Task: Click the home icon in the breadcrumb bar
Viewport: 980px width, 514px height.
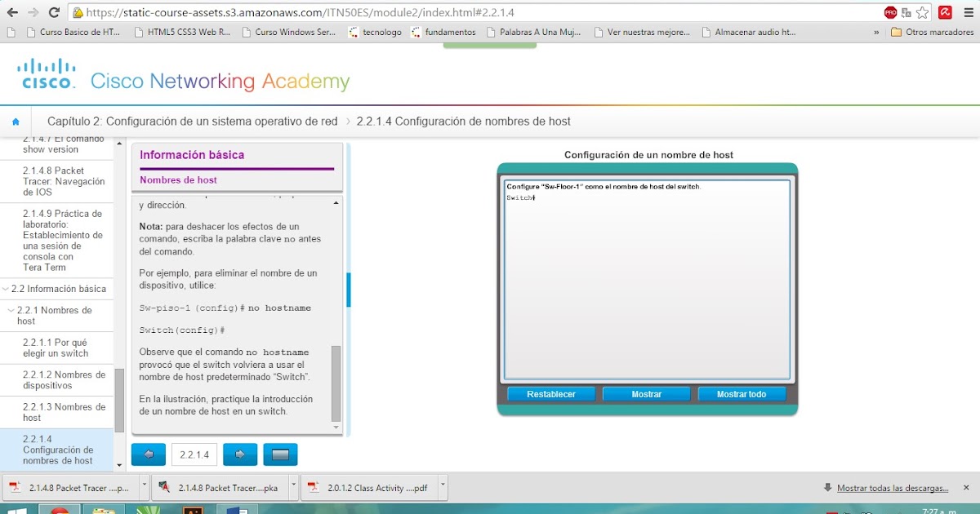Action: coord(16,120)
